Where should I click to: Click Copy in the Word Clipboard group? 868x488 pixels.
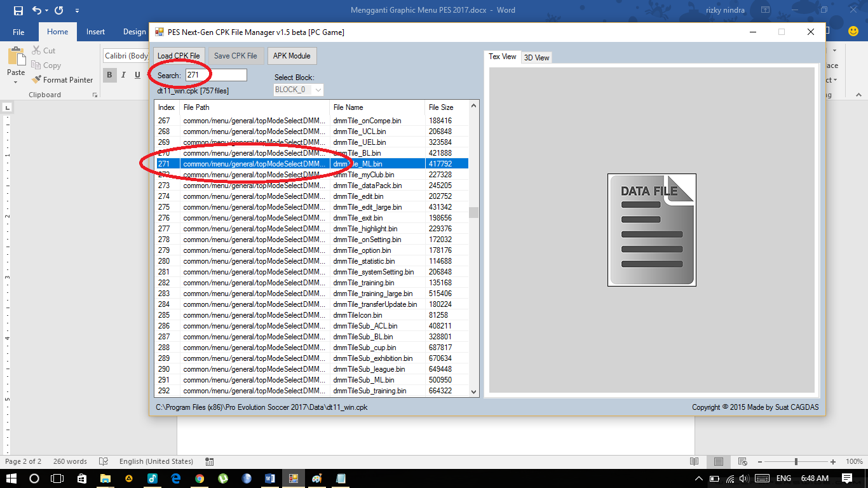pos(46,65)
